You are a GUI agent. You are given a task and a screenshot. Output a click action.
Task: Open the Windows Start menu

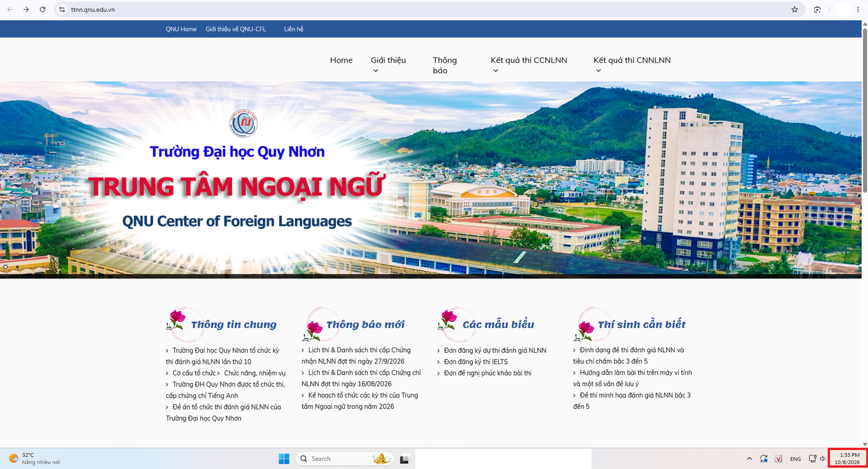click(284, 459)
